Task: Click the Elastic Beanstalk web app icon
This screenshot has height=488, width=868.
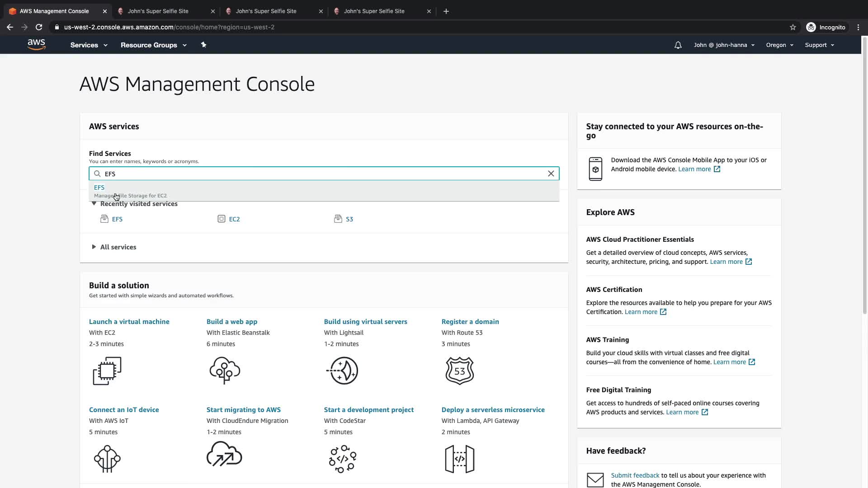Action: [225, 371]
